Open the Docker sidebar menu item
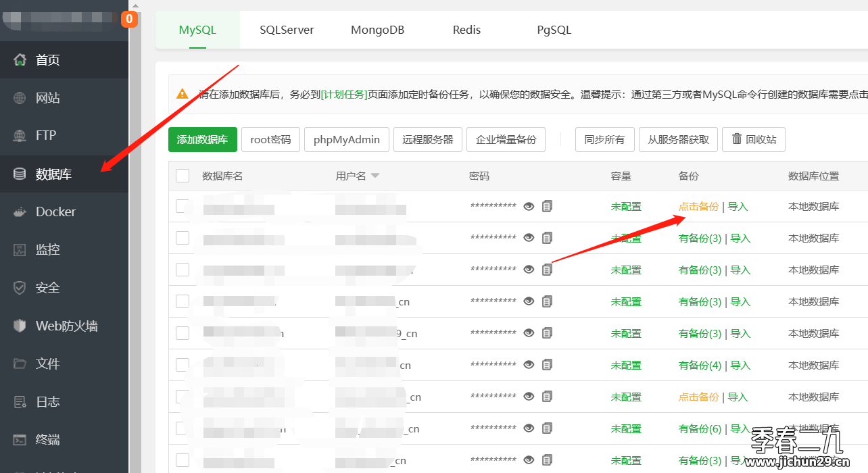 point(64,212)
